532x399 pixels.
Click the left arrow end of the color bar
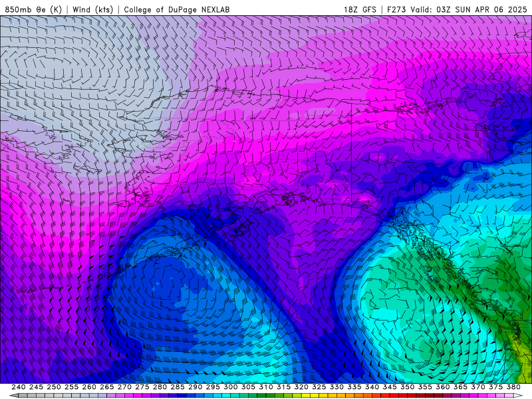point(13,396)
